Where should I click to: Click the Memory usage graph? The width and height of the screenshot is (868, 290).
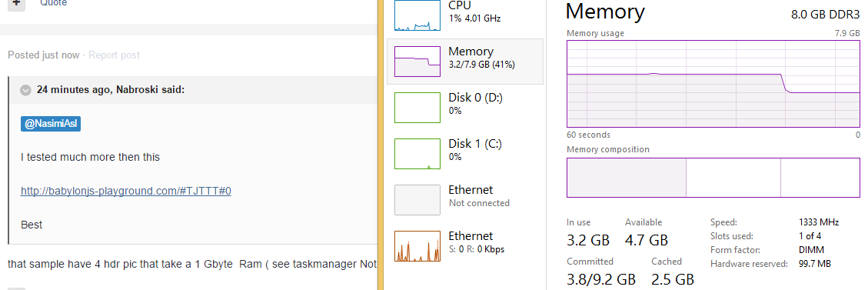tap(713, 84)
